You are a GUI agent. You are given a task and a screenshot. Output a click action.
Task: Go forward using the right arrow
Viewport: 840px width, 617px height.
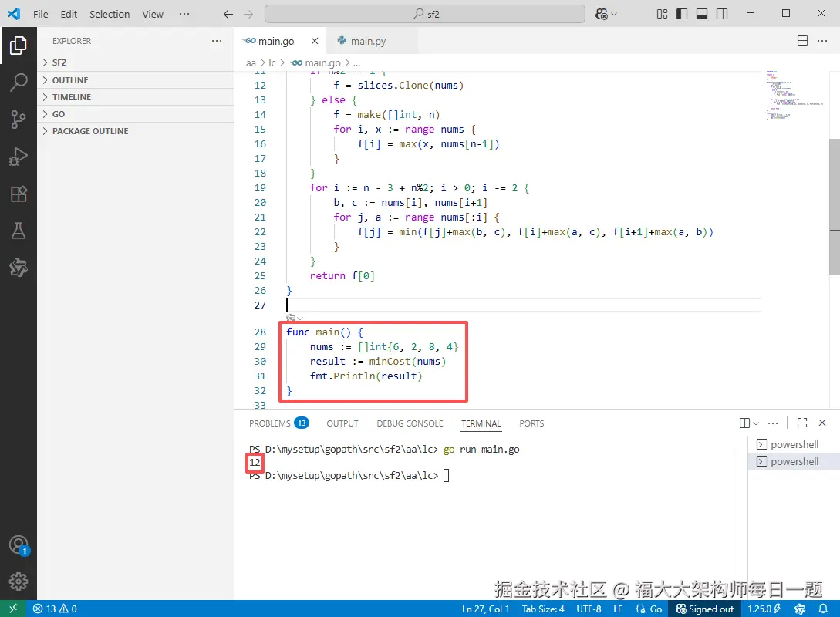(x=248, y=14)
